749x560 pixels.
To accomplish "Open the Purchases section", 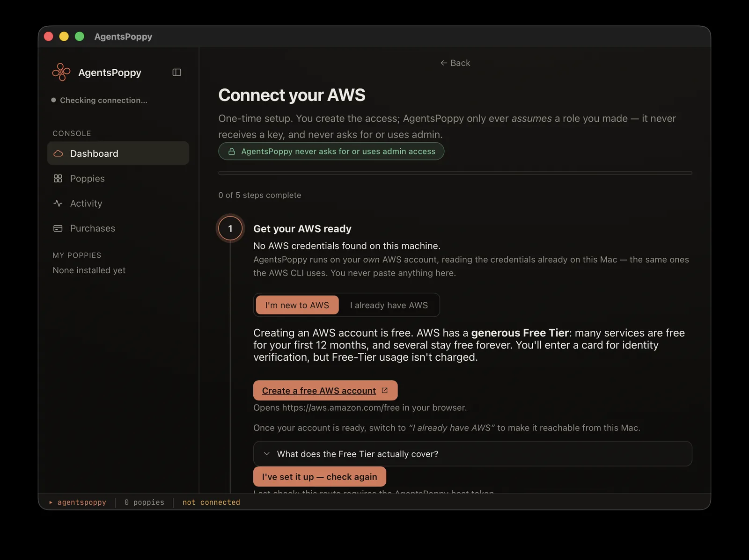I will [x=118, y=228].
